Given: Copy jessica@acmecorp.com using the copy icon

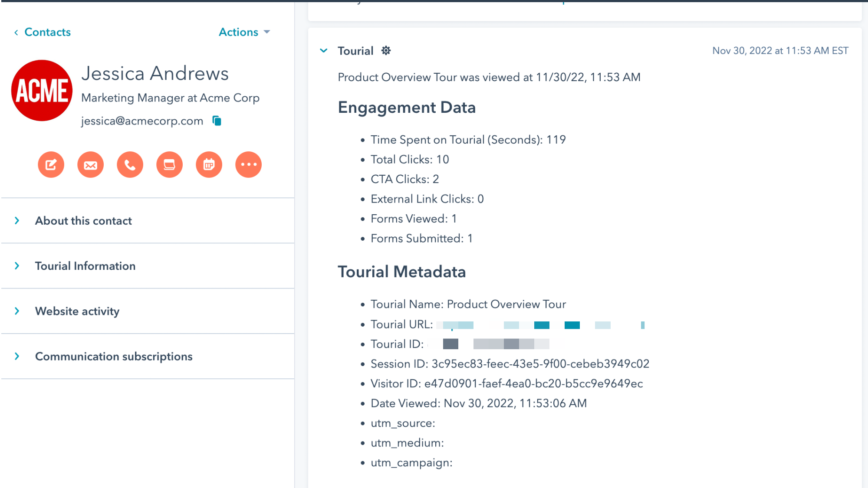Looking at the screenshot, I should 216,121.
